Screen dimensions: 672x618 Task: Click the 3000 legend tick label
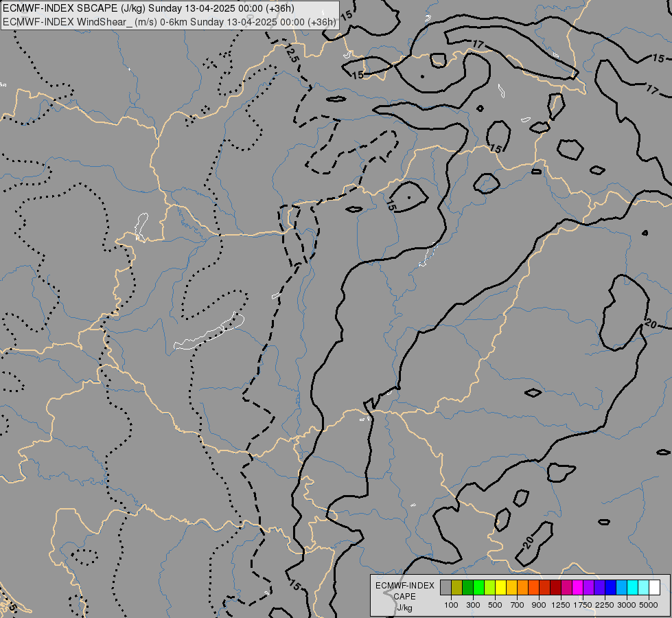pyautogui.click(x=627, y=605)
